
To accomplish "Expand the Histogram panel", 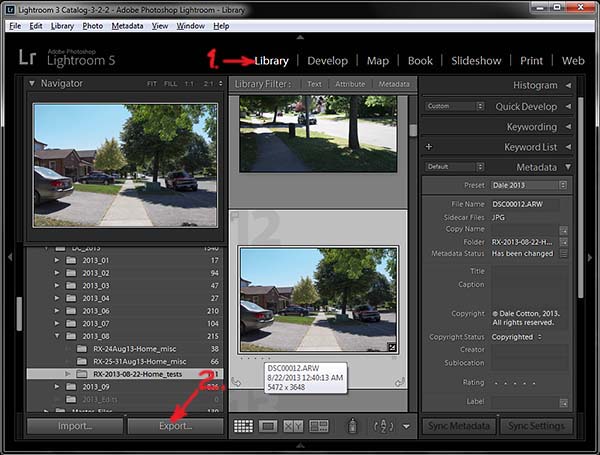I will pos(568,85).
